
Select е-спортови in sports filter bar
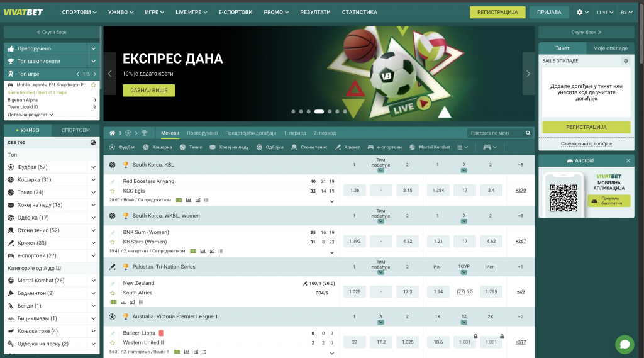[385, 147]
